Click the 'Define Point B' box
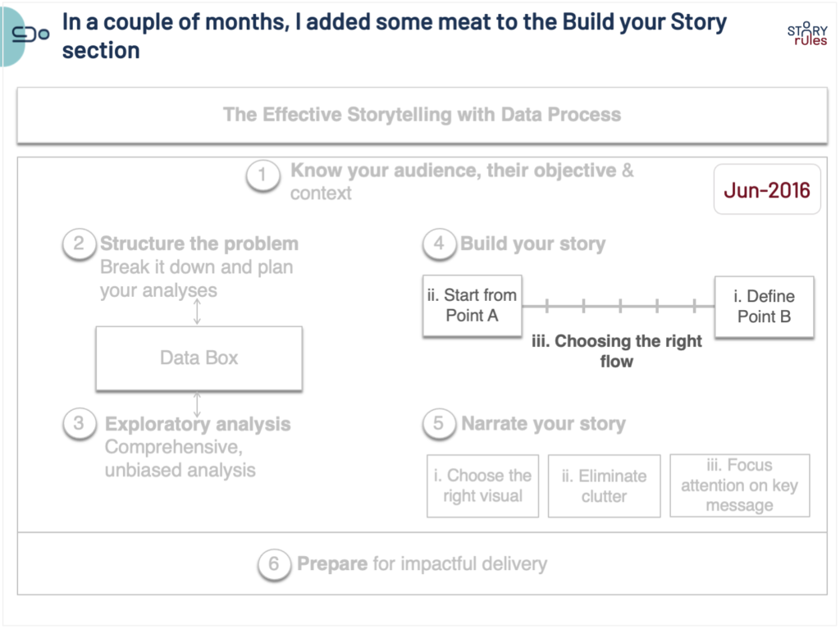Viewport: 840px width, 629px height. point(764,306)
